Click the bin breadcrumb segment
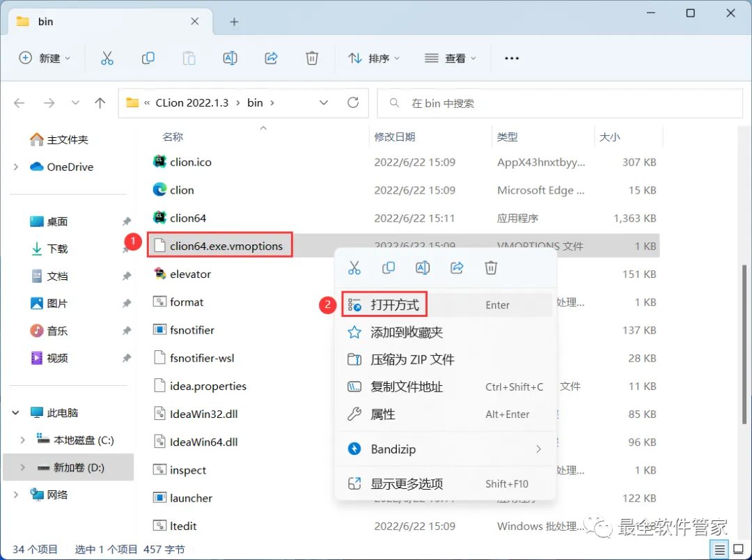This screenshot has height=560, width=752. pos(255,102)
